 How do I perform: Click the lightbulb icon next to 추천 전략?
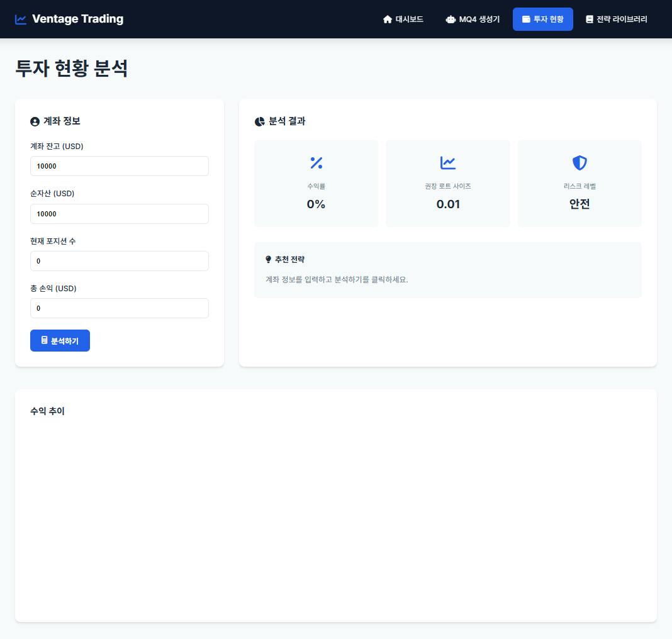[x=269, y=258]
